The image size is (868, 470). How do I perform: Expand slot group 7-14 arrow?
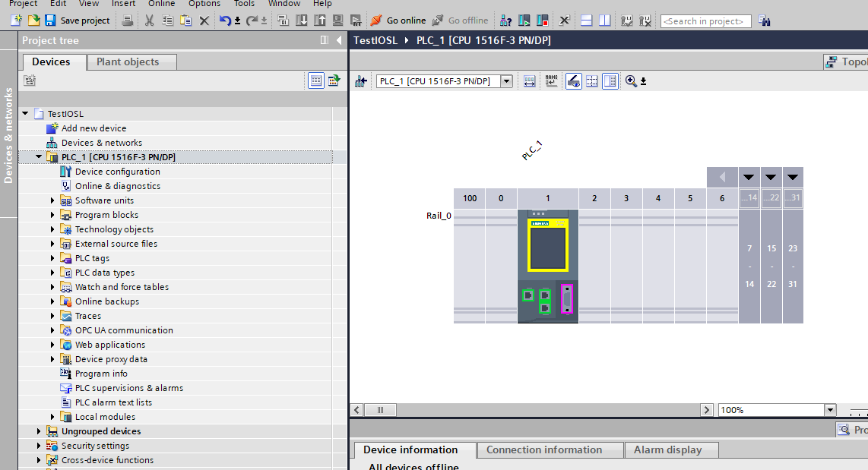749,178
